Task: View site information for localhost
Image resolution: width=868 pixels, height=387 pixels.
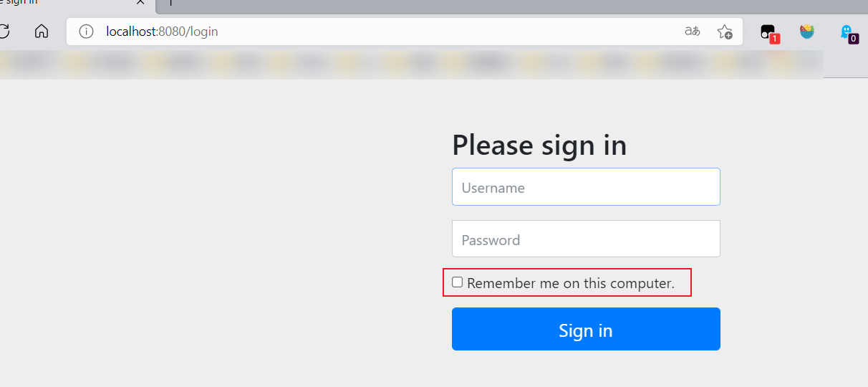Action: tap(87, 32)
